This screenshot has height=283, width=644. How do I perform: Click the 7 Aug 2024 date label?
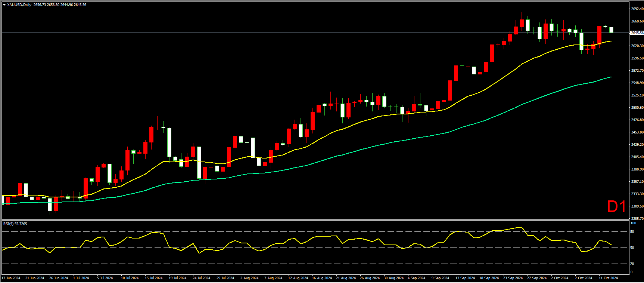273,278
